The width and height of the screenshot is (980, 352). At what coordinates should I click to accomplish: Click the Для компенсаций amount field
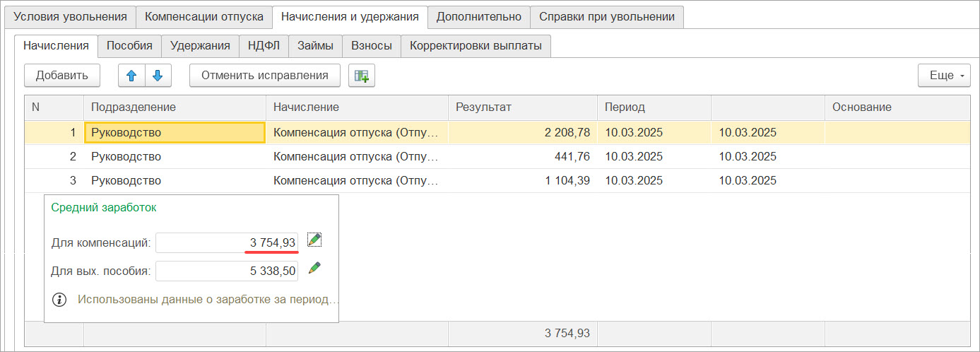pyautogui.click(x=226, y=243)
